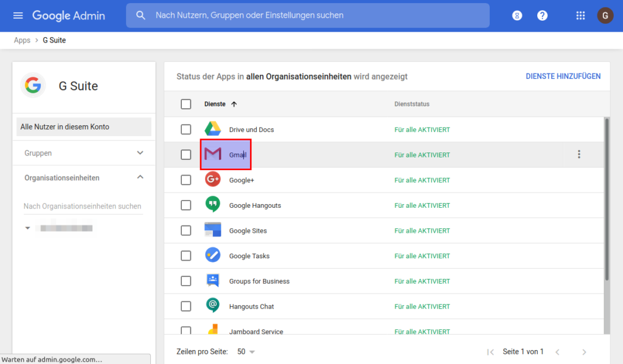623x364 pixels.
Task: Expand the Gruppen section
Action: pos(84,153)
